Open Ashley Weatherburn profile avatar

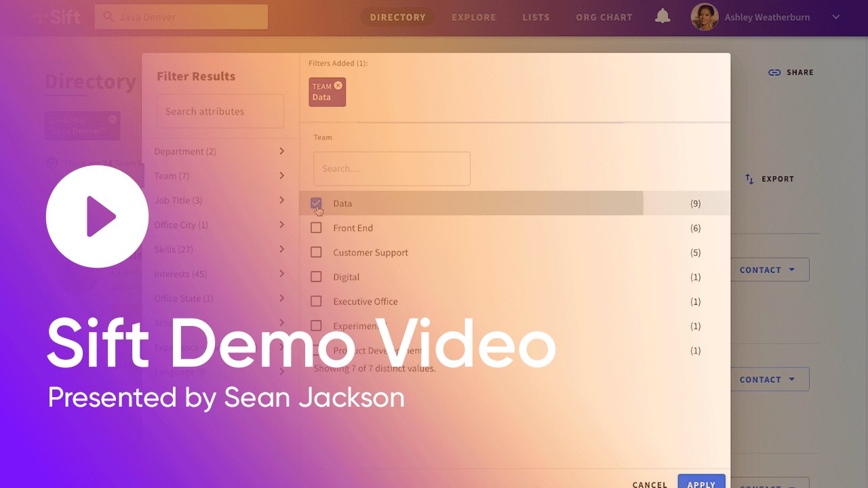click(705, 17)
